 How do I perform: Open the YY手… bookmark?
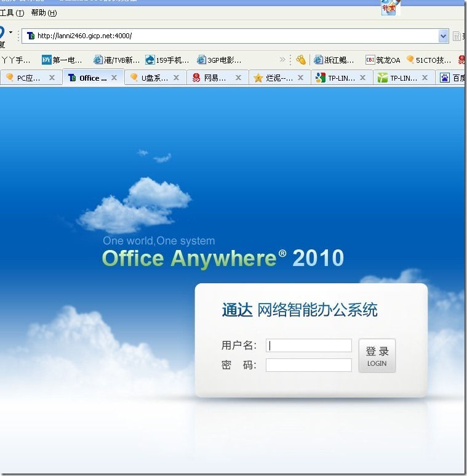[16, 60]
